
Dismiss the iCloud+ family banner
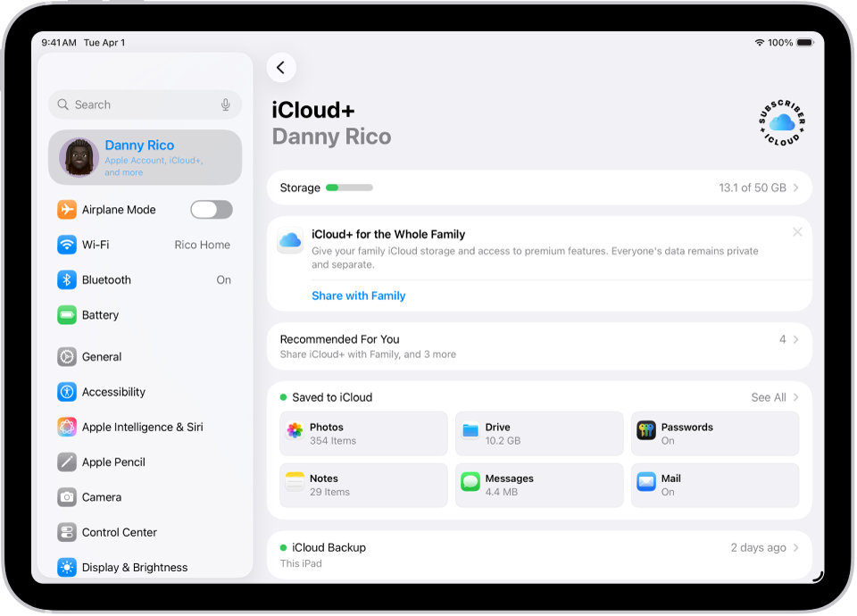pyautogui.click(x=797, y=232)
